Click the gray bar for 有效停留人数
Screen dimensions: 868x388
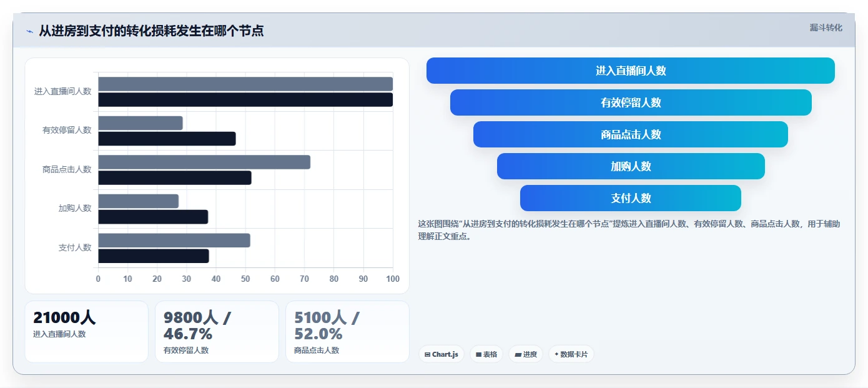pyautogui.click(x=141, y=123)
